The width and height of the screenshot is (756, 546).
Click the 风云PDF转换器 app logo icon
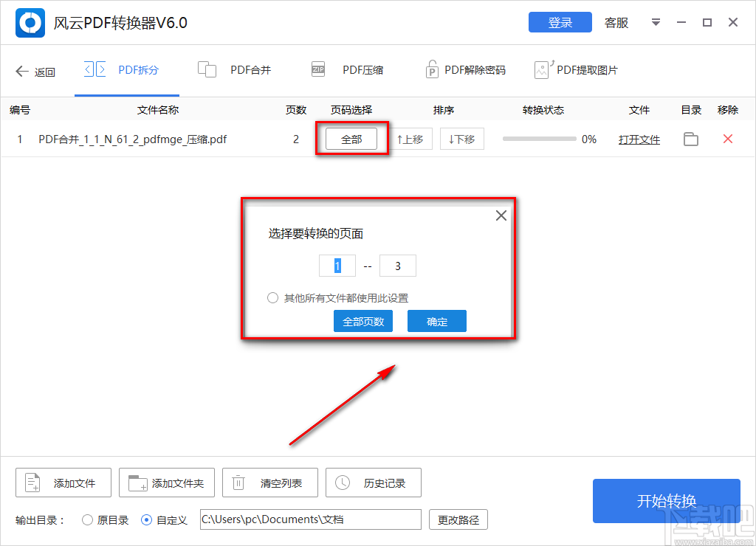click(30, 23)
